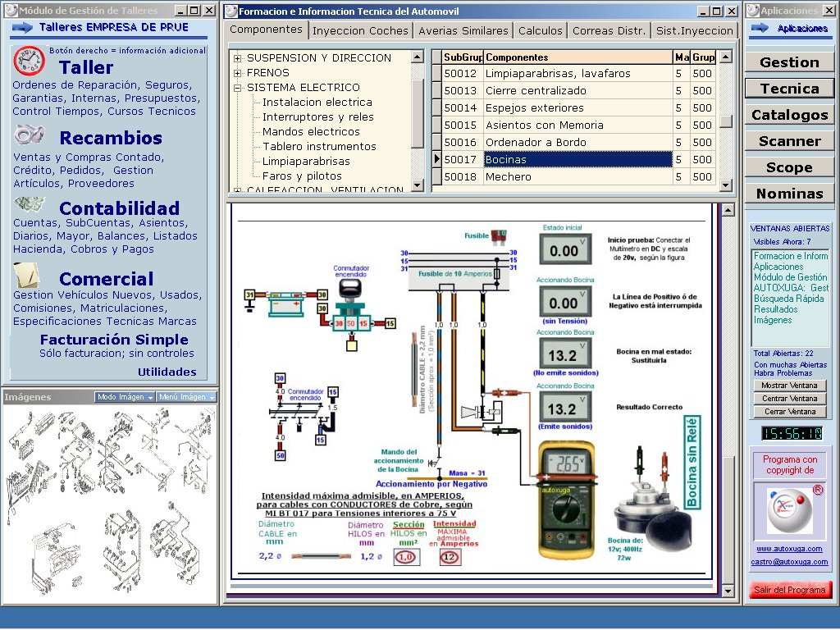Open the Taller module
Screen dimensions: 840x630
[x=85, y=67]
